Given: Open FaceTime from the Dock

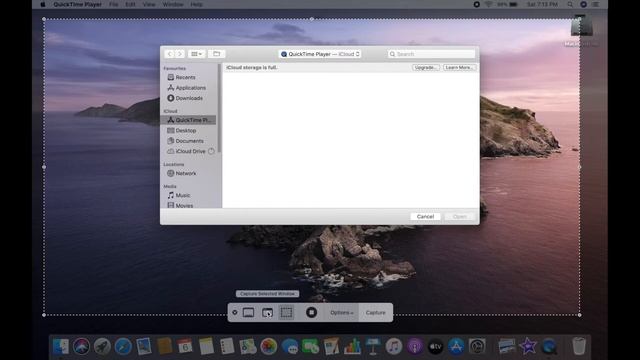Looking at the screenshot, I should (x=311, y=347).
